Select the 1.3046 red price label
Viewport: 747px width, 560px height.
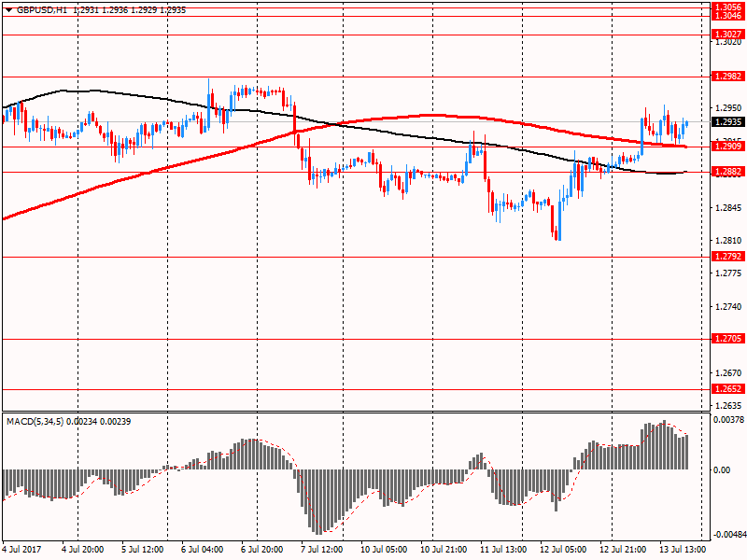coord(728,16)
